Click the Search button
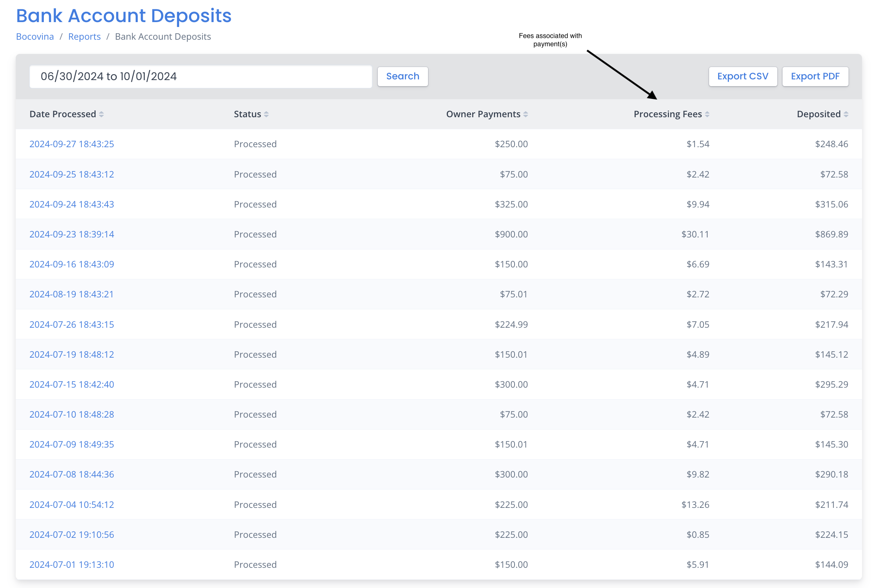 click(403, 76)
